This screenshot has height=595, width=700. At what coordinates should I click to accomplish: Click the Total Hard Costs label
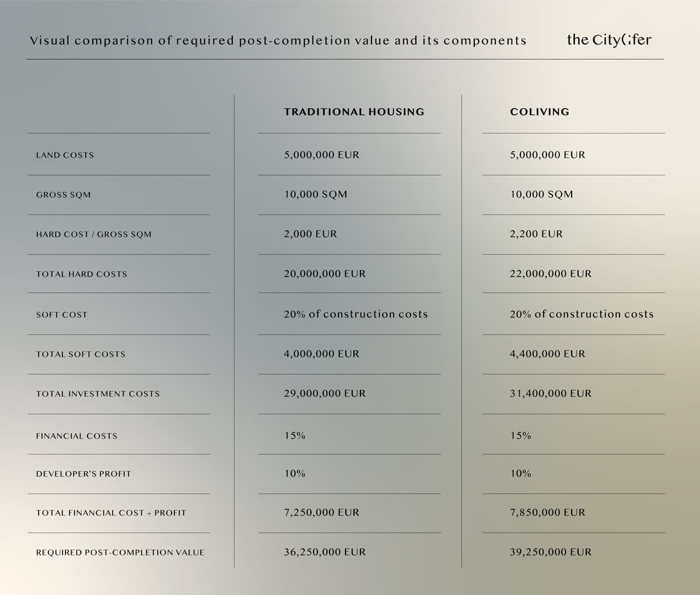pos(82,274)
